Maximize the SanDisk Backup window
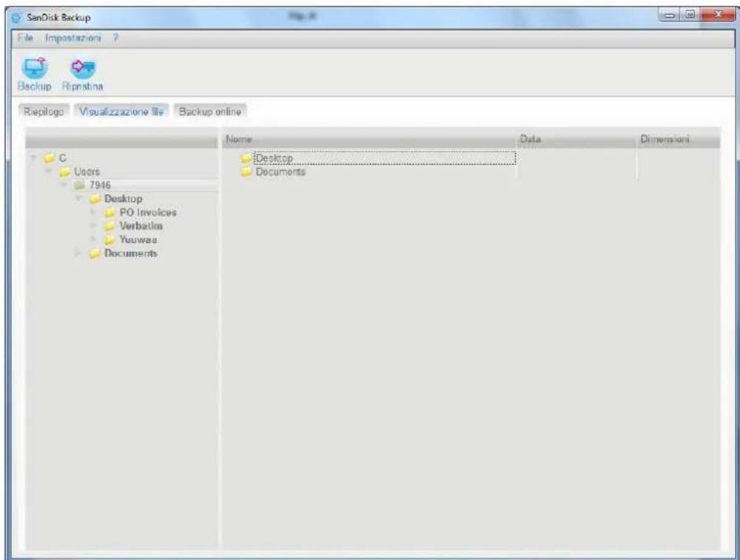This screenshot has height=560, width=740. (x=690, y=15)
